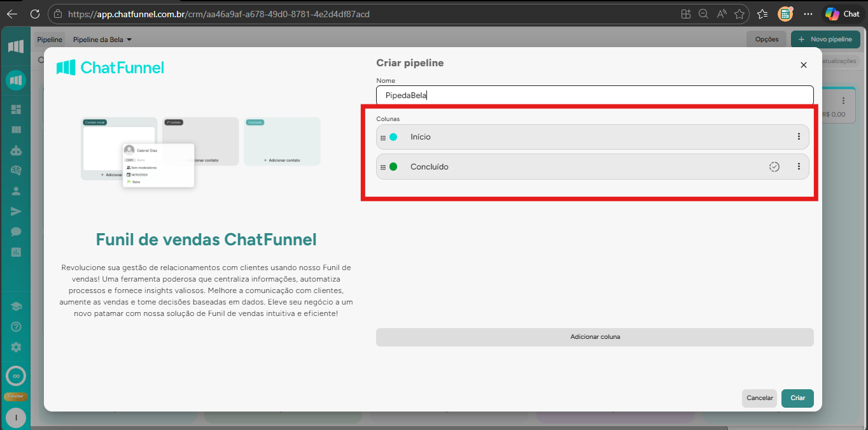Pick color from green dot of Concluído
Screen dimensions: 868x430
click(393, 167)
